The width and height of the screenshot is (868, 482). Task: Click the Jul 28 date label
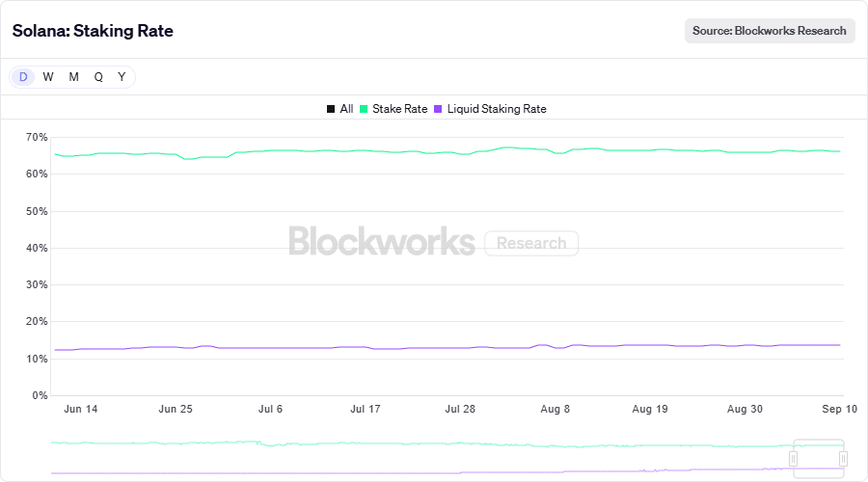[460, 409]
